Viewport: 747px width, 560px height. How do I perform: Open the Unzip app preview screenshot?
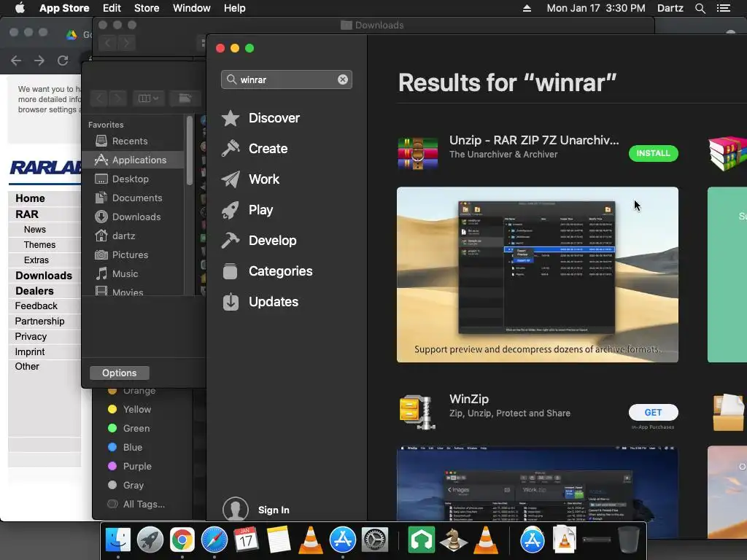pyautogui.click(x=538, y=275)
